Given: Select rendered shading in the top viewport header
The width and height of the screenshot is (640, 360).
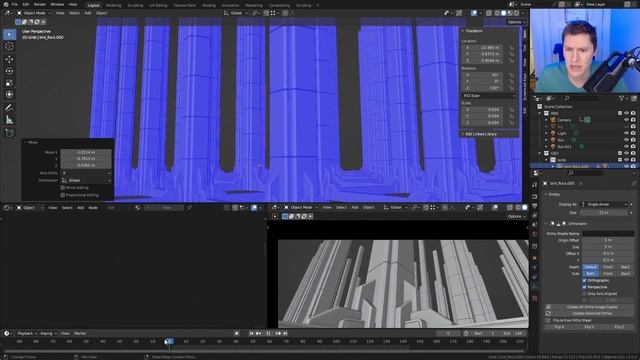Looking at the screenshot, I should [517, 13].
